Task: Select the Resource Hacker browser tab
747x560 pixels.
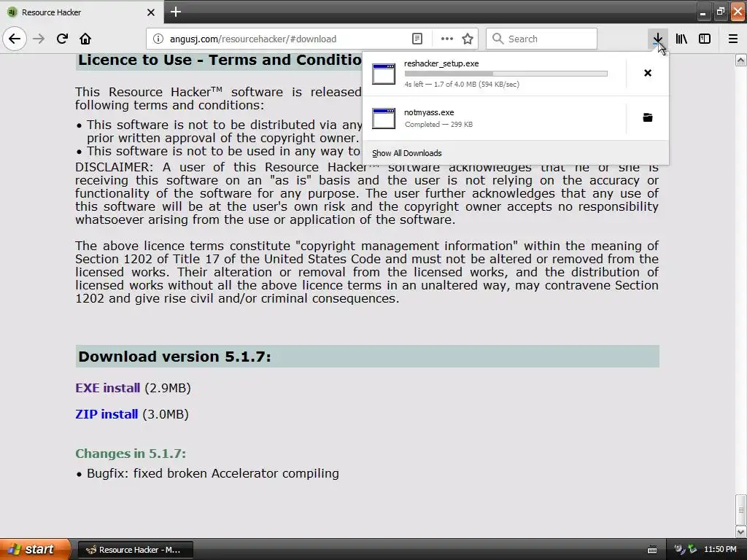Action: pos(81,12)
